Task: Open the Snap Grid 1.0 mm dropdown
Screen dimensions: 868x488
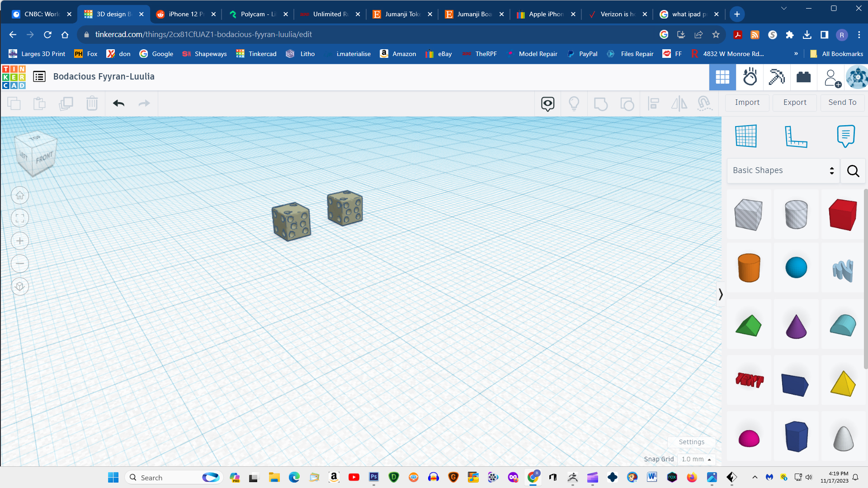Action: pos(696,459)
